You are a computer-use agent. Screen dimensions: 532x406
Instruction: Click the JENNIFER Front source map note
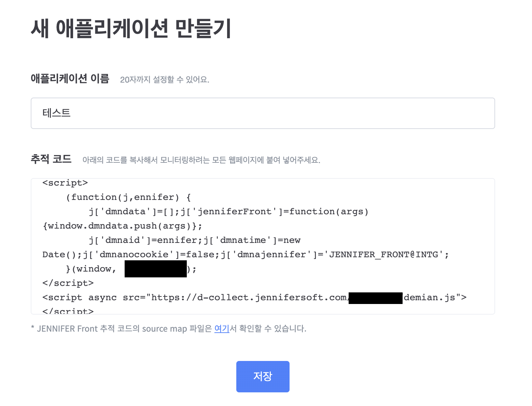click(169, 329)
